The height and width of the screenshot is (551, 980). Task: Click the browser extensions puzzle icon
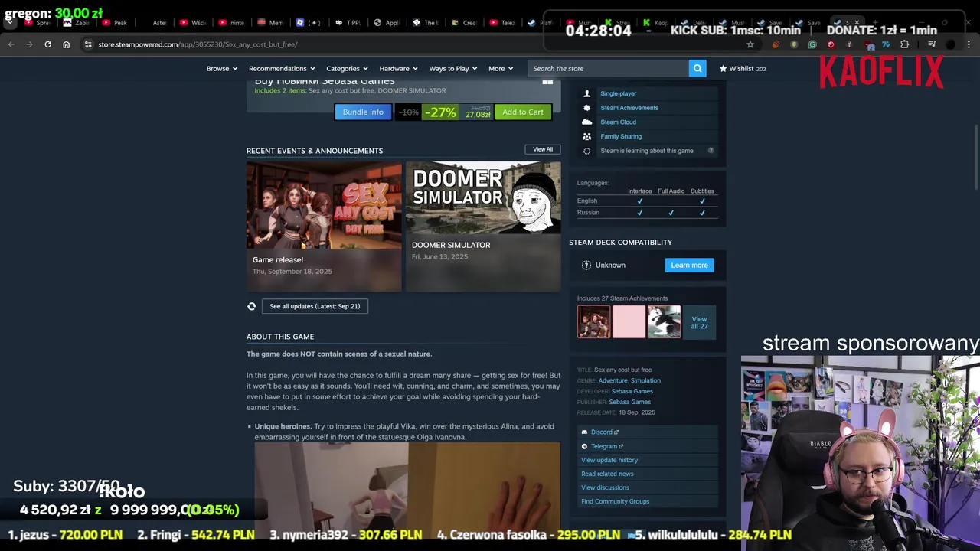[x=904, y=44]
